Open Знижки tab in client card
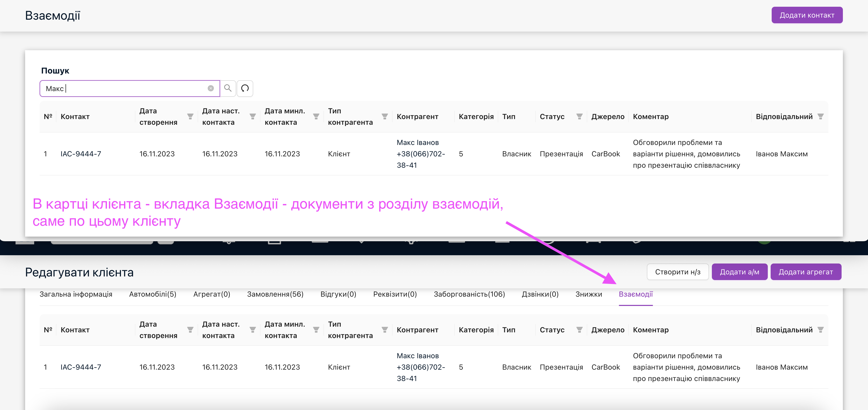 588,294
